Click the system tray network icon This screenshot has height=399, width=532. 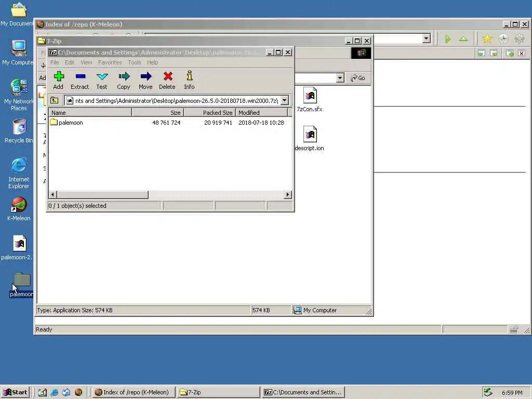(488, 392)
